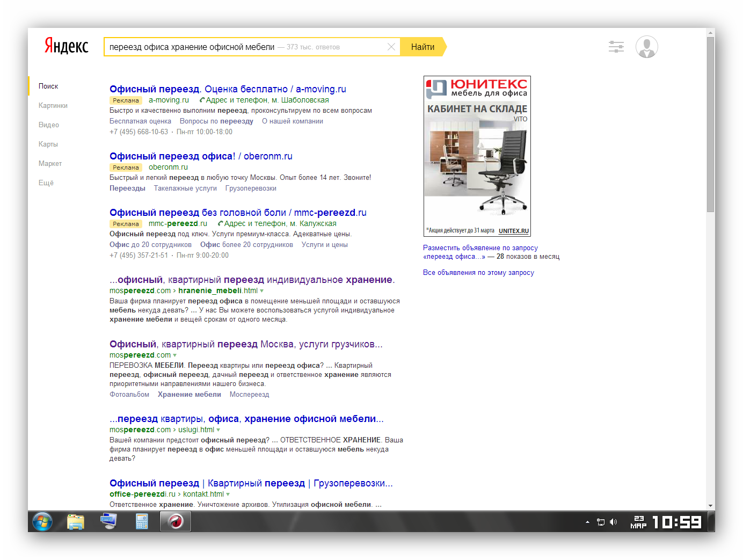Open 'Офисный переезд офиса! / oberonm.ru' ad

[201, 156]
